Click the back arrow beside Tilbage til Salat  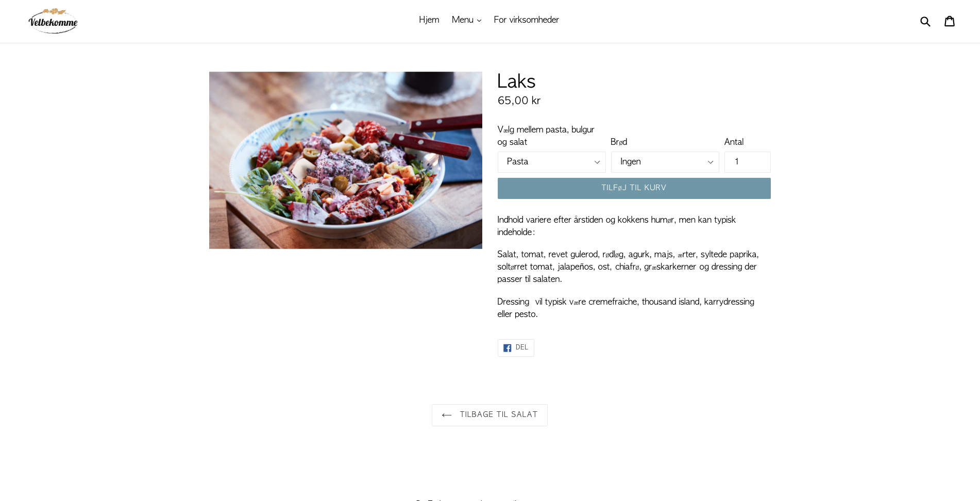click(447, 415)
